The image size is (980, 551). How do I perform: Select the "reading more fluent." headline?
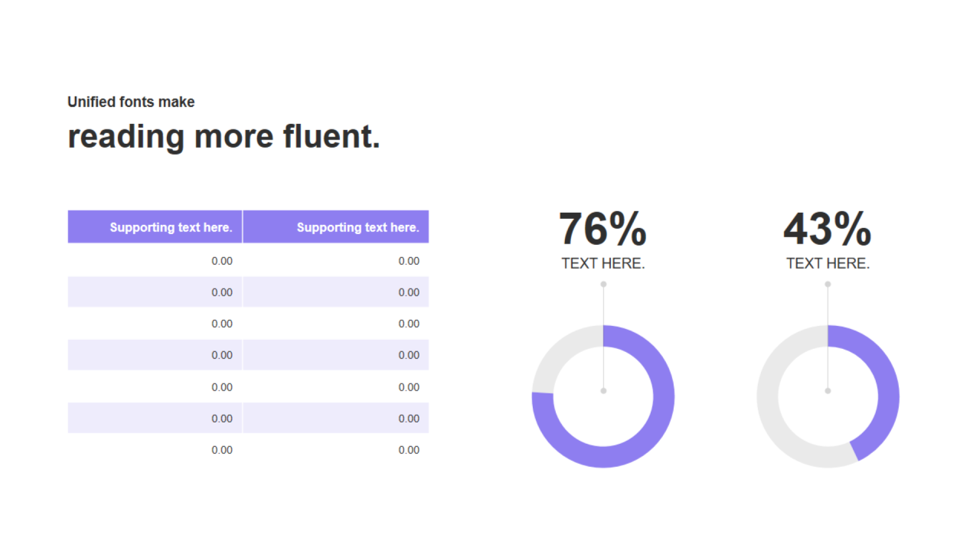pos(224,136)
